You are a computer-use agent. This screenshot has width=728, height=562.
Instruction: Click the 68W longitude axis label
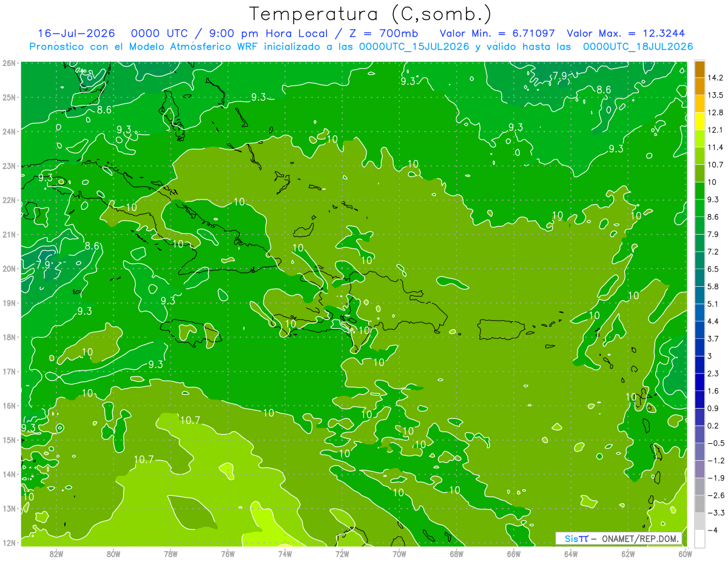(457, 553)
